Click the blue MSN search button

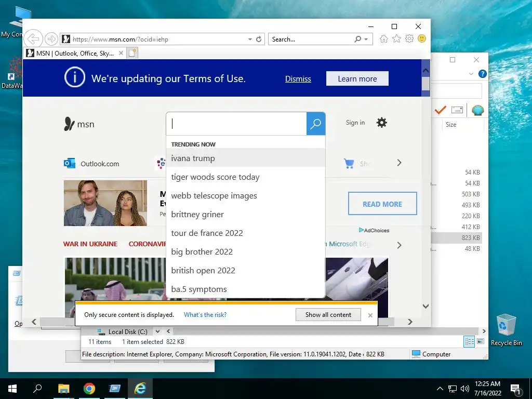click(315, 124)
